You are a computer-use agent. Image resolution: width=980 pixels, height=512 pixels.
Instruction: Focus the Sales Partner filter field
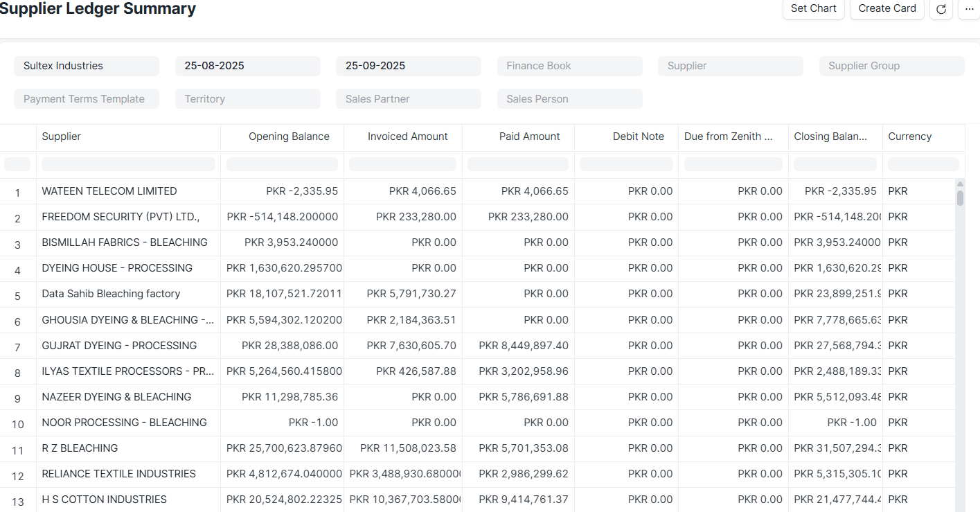(x=409, y=99)
